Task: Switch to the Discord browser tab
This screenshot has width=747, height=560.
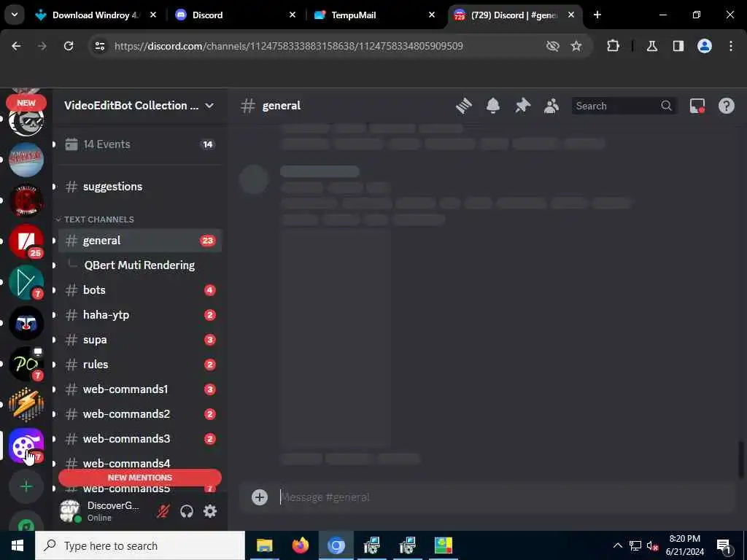Action: (x=236, y=15)
